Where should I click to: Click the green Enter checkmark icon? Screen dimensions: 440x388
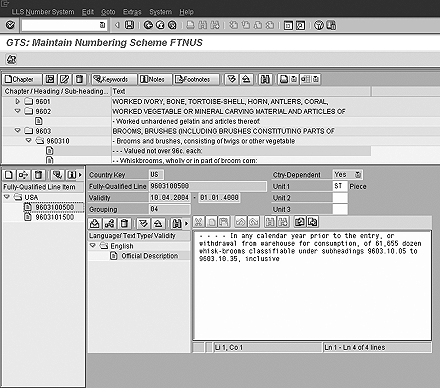click(x=10, y=25)
